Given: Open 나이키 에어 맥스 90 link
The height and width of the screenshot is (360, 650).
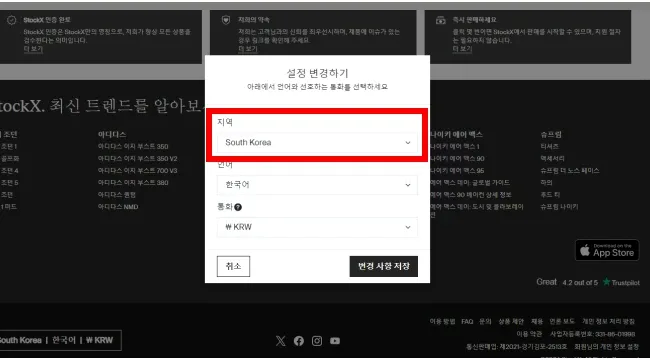Looking at the screenshot, I should [x=457, y=158].
